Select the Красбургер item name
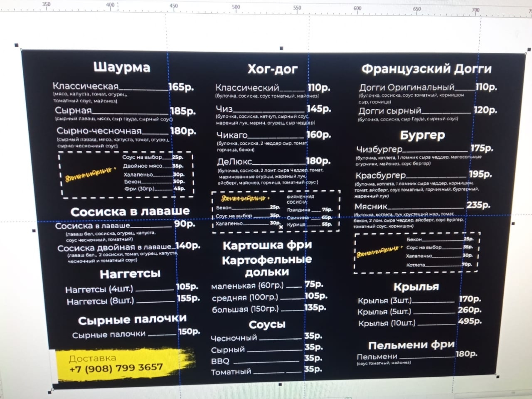Image resolution: width=532 pixels, height=399 pixels. point(381,175)
